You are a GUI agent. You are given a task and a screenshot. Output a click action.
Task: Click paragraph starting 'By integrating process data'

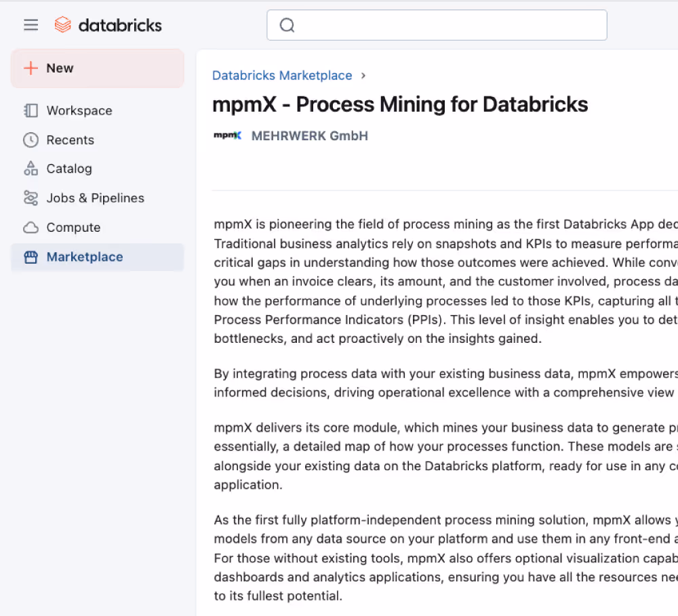click(x=446, y=383)
